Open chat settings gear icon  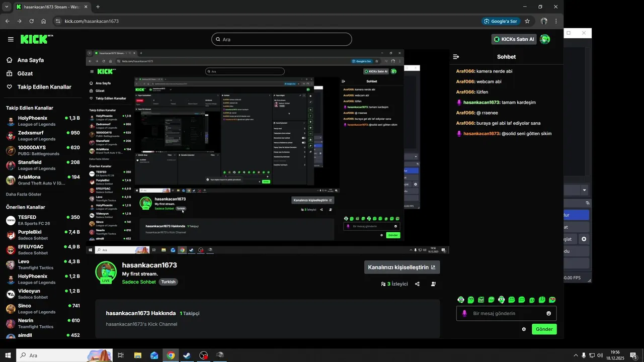[524, 329]
